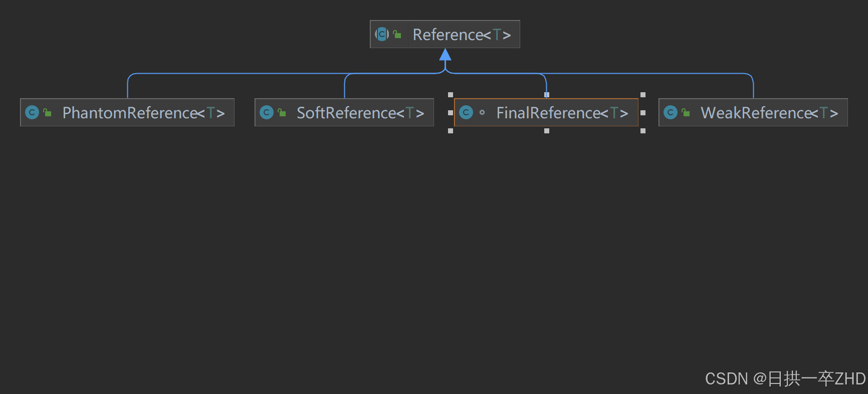Click the class icon of WeakReference<T>
The width and height of the screenshot is (868, 394).
(x=671, y=112)
